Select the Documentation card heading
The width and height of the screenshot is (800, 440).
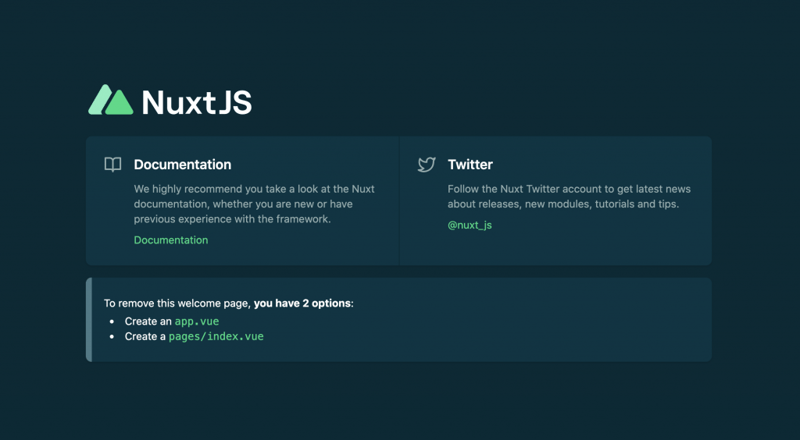pyautogui.click(x=182, y=165)
